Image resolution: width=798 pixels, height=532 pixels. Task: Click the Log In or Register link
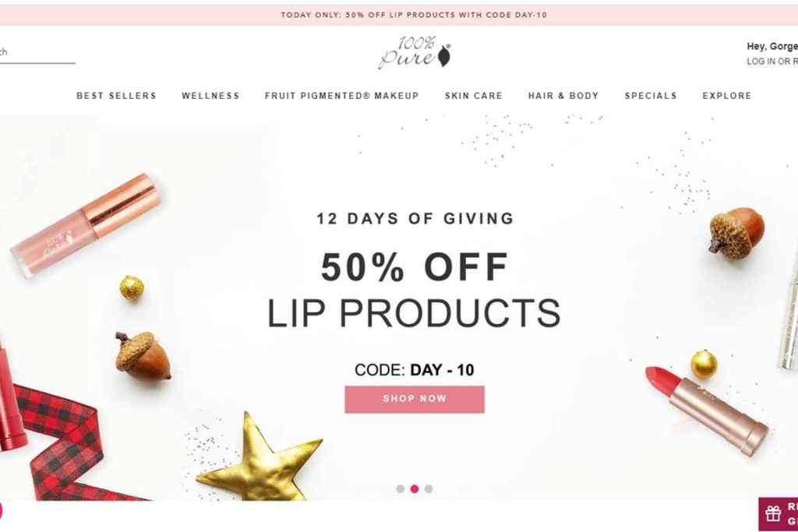(x=772, y=62)
